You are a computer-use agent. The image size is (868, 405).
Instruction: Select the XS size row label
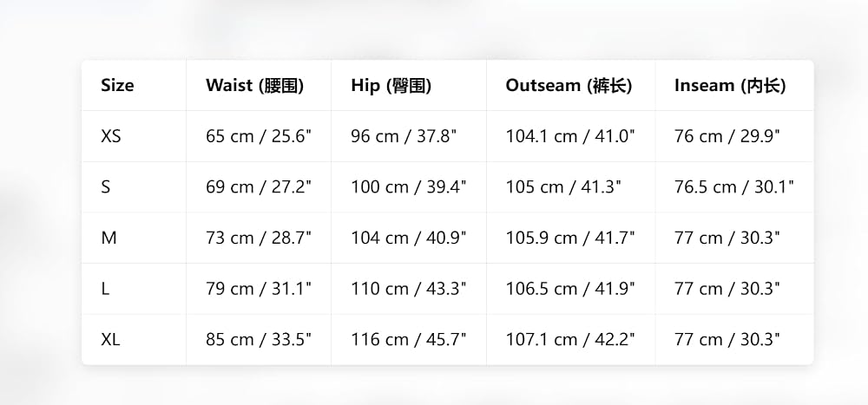tap(111, 136)
